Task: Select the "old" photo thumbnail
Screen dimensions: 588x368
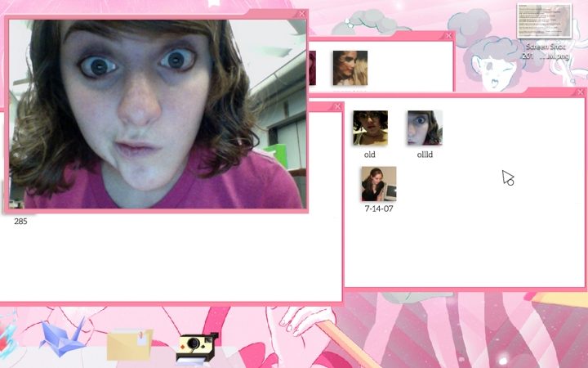Action: (370, 128)
